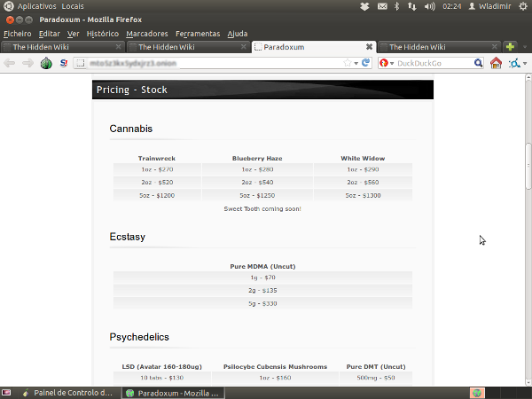The height and width of the screenshot is (399, 532).
Task: Click the Psychedelics section heading
Action: 139,337
